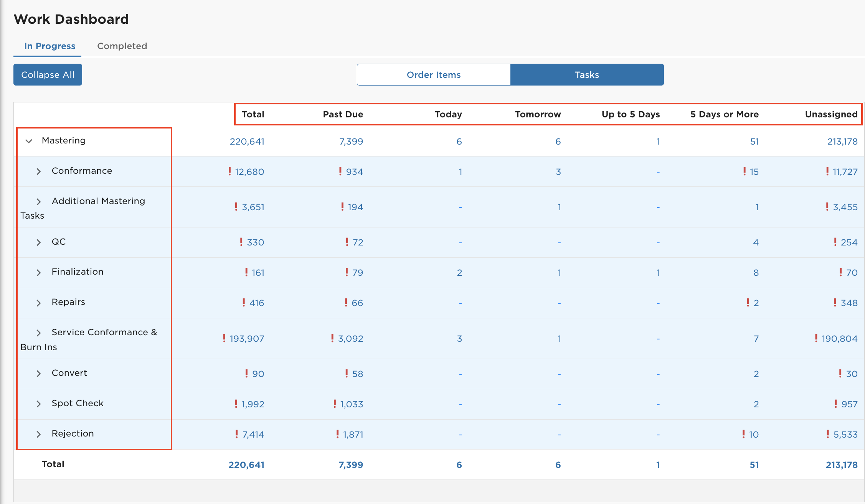The image size is (865, 504).
Task: Switch to the Completed tab
Action: point(122,46)
